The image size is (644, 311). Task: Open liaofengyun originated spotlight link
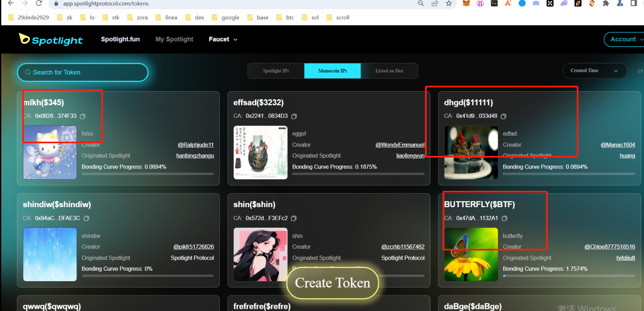410,156
